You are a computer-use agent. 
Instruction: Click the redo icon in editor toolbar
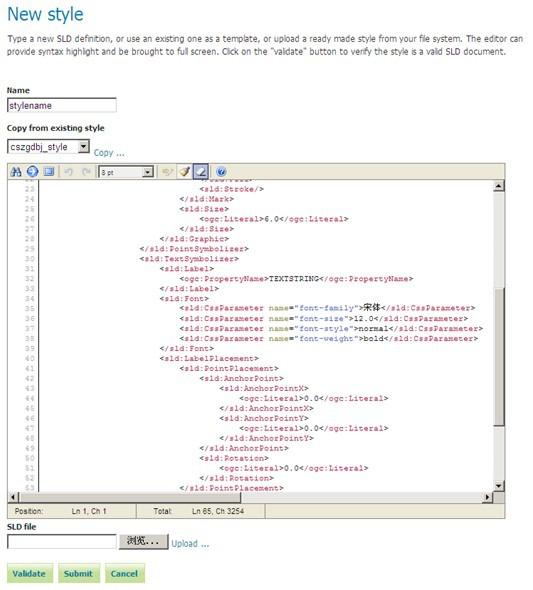[86, 172]
